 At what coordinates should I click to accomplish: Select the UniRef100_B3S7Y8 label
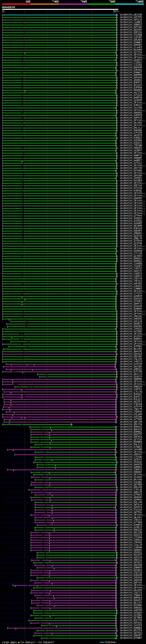pyautogui.click(x=131, y=620)
